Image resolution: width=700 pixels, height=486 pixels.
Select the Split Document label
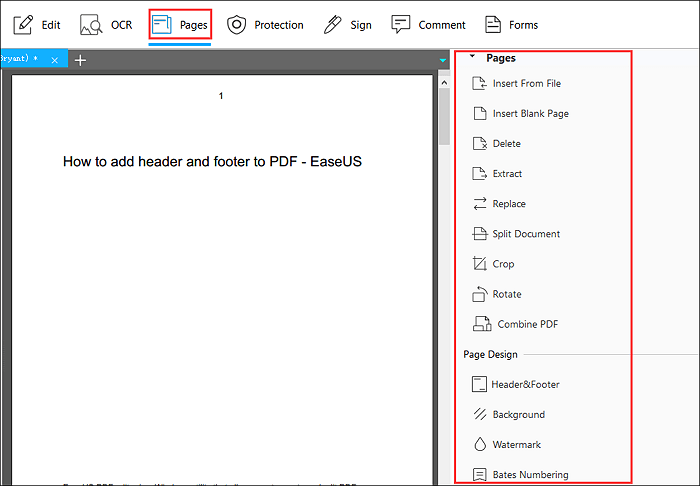point(526,234)
